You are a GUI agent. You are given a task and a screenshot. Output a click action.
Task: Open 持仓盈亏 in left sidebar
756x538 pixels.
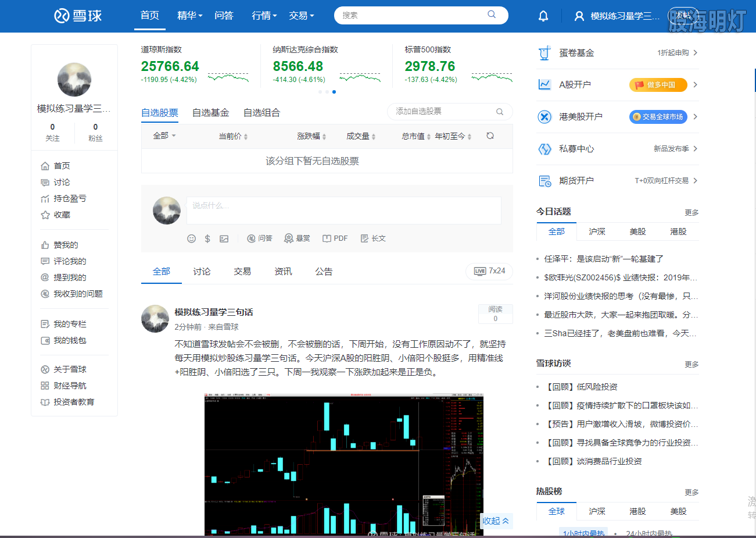coord(64,198)
